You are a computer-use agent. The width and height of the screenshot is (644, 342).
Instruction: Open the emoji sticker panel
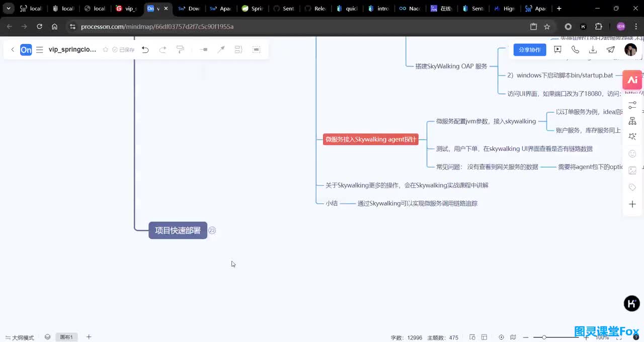click(x=632, y=154)
